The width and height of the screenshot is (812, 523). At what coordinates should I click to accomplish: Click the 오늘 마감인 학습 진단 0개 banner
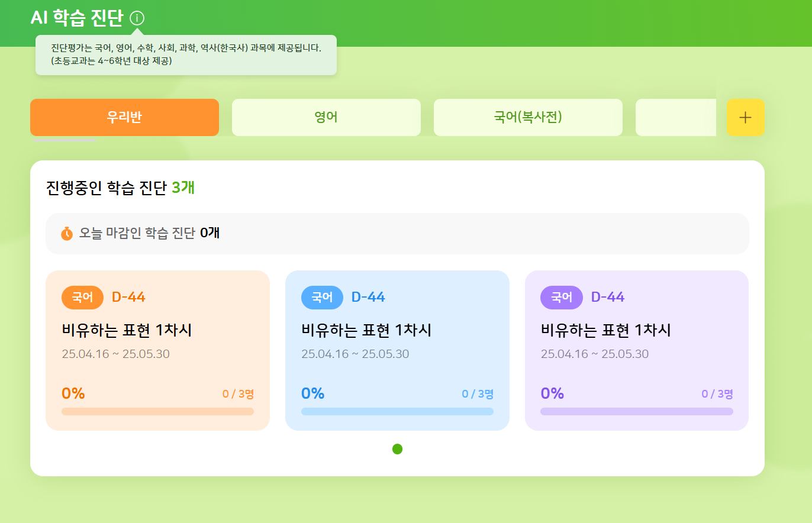pyautogui.click(x=397, y=233)
